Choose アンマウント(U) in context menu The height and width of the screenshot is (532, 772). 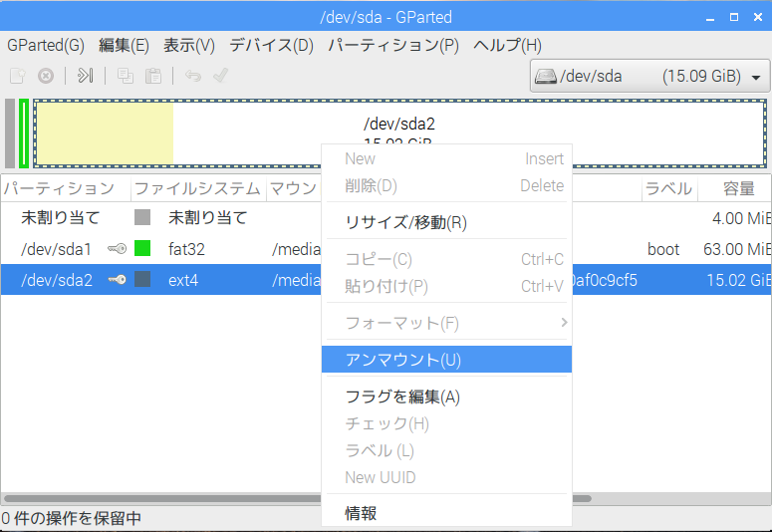[x=446, y=360]
